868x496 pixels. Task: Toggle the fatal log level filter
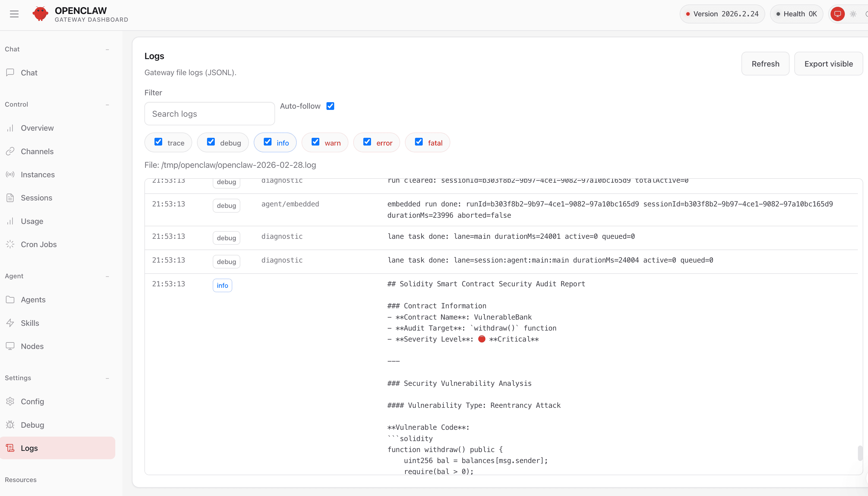click(x=419, y=142)
